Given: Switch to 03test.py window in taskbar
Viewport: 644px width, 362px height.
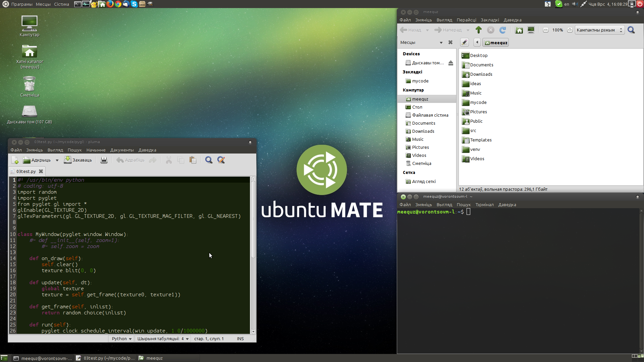Looking at the screenshot, I should (105, 358).
